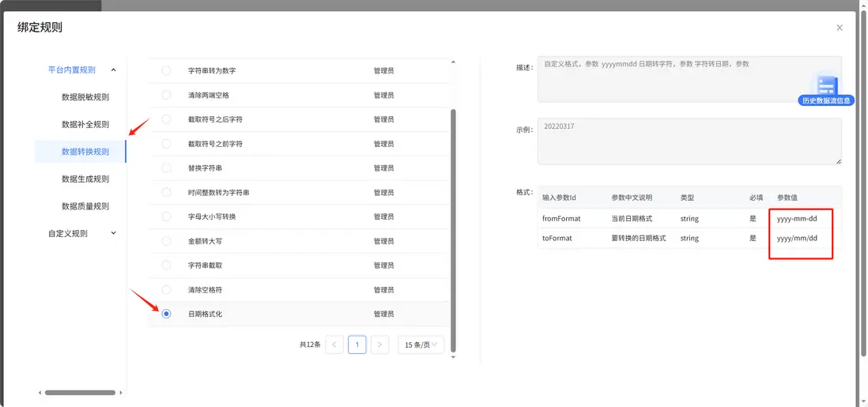Click the toFormat parameter id cell
The width and height of the screenshot is (868, 407).
click(557, 238)
